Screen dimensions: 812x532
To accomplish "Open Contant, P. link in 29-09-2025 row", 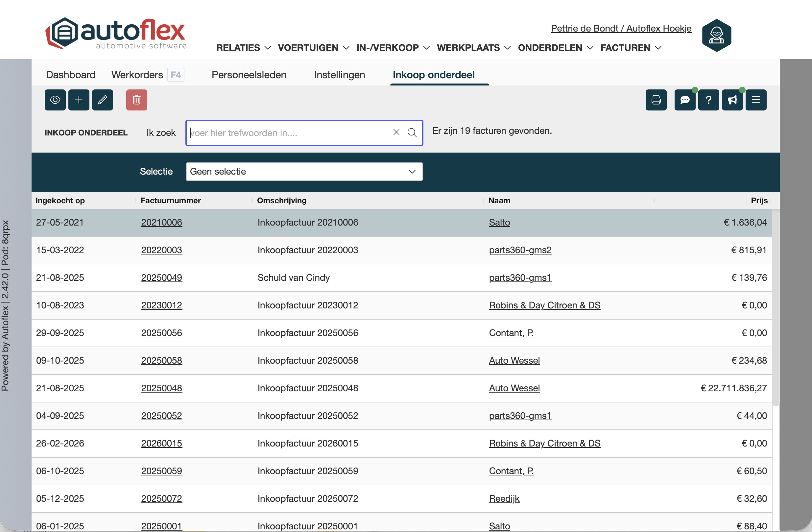I will [512, 333].
